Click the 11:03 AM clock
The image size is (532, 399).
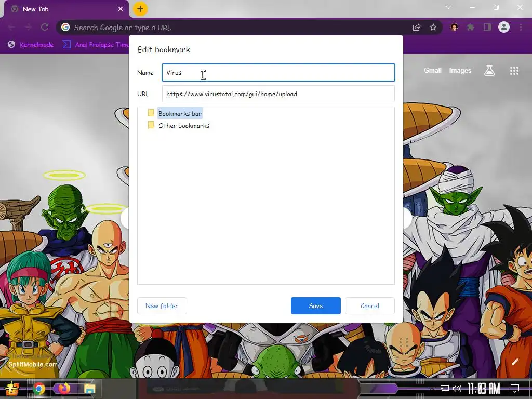(484, 389)
